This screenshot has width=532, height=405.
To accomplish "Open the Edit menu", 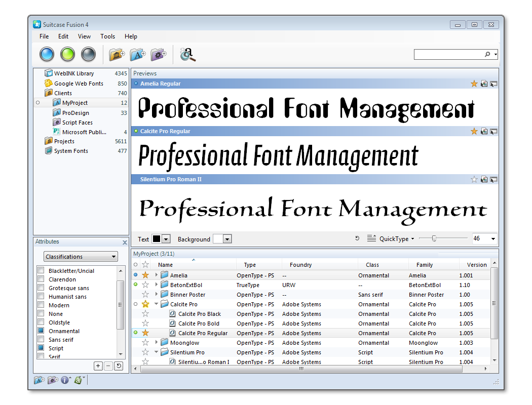I will tap(63, 36).
